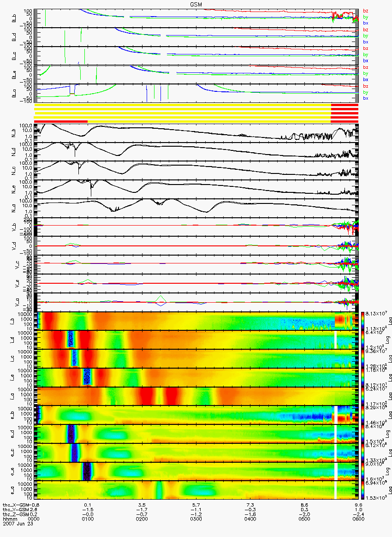The height and width of the screenshot is (537, 392).
Task: Click the bz legend beside B_a panel
Action: [365, 86]
